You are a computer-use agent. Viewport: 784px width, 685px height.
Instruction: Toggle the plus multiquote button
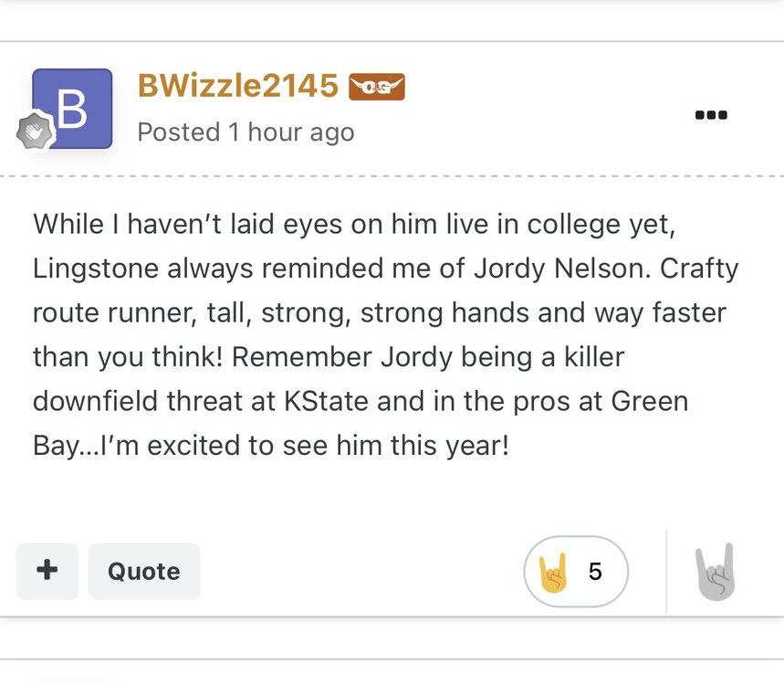tap(47, 571)
